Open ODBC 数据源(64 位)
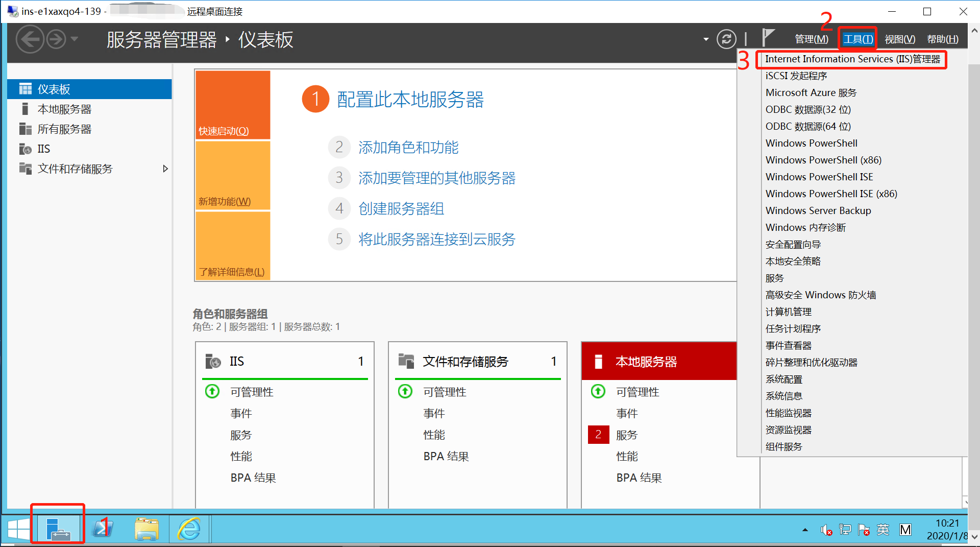 coord(808,127)
